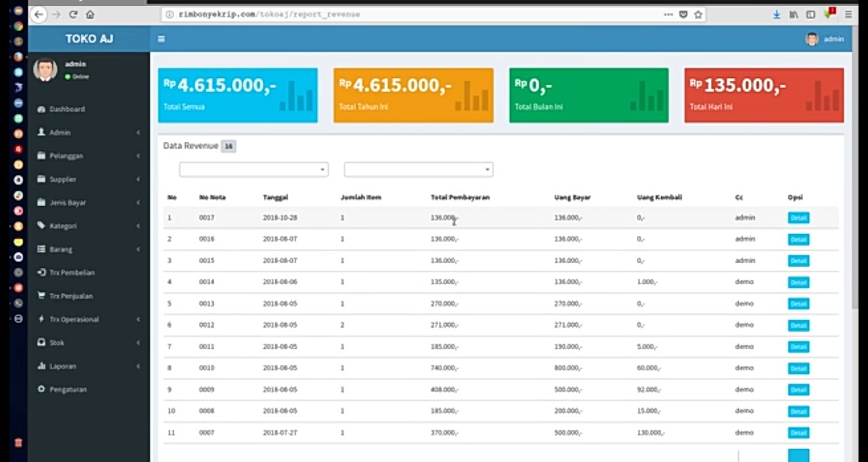Expand the Pelanggan sidebar submenu
This screenshot has width=868, height=462.
[x=66, y=156]
